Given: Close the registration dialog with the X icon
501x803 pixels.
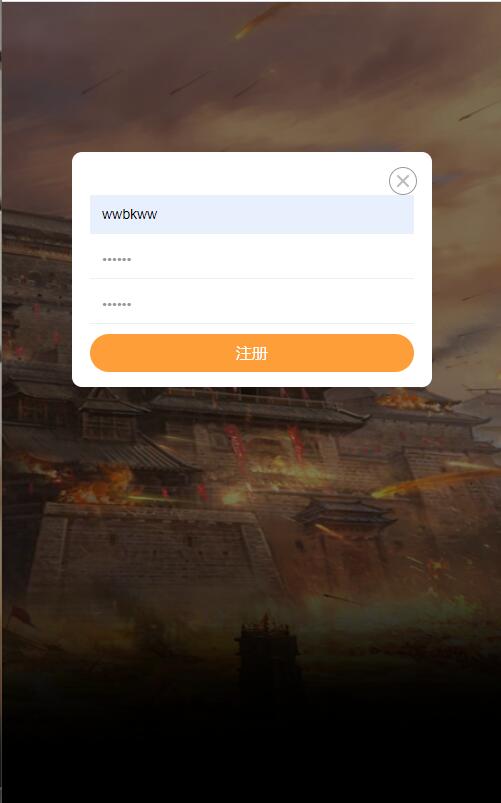Looking at the screenshot, I should pyautogui.click(x=403, y=181).
